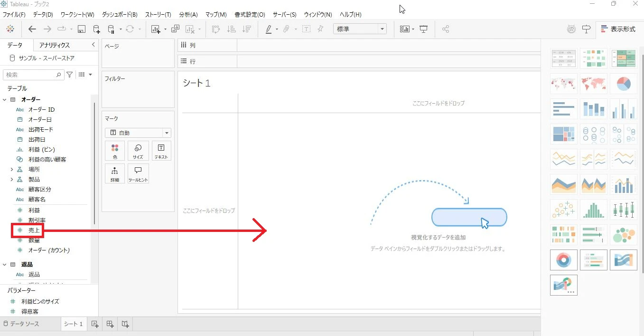The image size is (644, 336).
Task: Swap rows and columns toolbar icon
Action: click(x=216, y=29)
